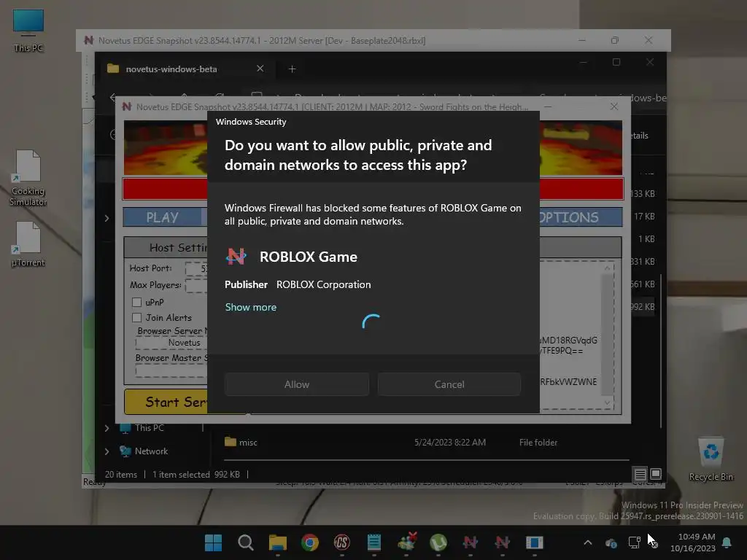This screenshot has width=747, height=560.
Task: Click the '20 items' status bar text
Action: point(121,474)
